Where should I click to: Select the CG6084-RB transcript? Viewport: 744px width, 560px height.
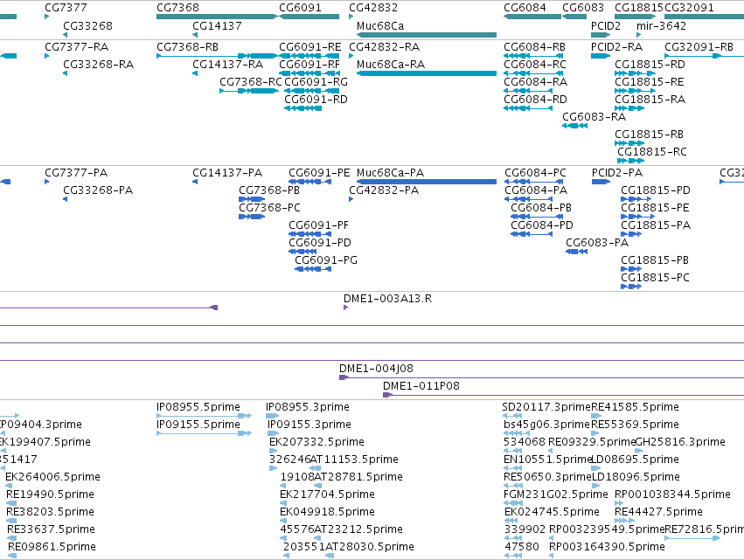click(533, 56)
